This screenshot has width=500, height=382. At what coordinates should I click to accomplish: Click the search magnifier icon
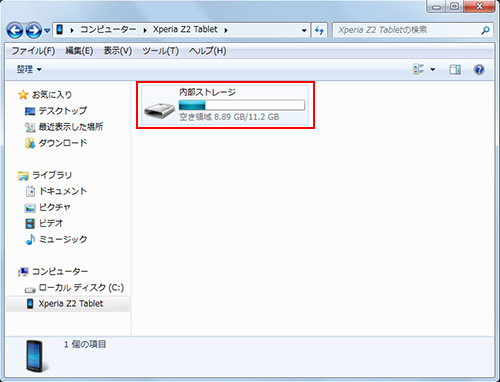coord(485,30)
